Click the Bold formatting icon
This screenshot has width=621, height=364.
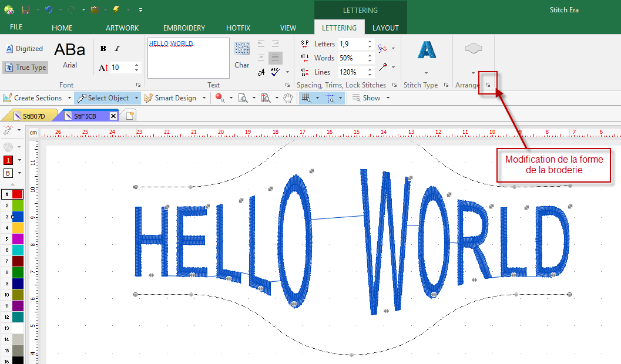pyautogui.click(x=103, y=49)
